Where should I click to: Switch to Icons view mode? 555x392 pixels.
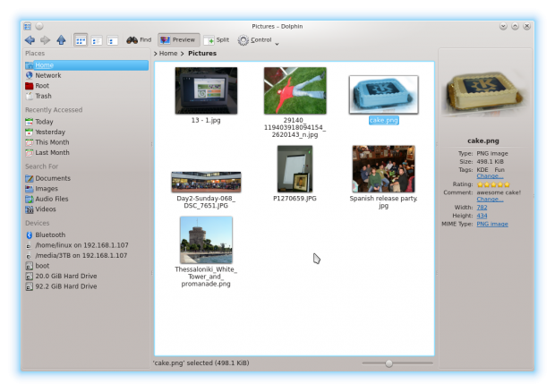pos(81,40)
